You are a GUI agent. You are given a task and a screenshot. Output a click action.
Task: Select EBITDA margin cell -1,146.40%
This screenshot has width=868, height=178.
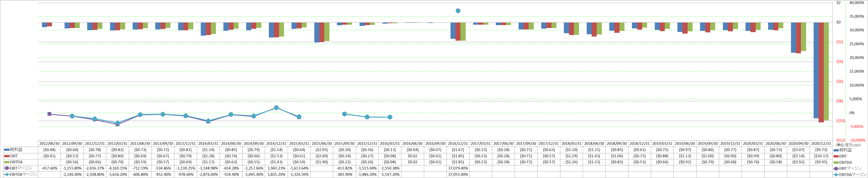[x=72, y=174]
